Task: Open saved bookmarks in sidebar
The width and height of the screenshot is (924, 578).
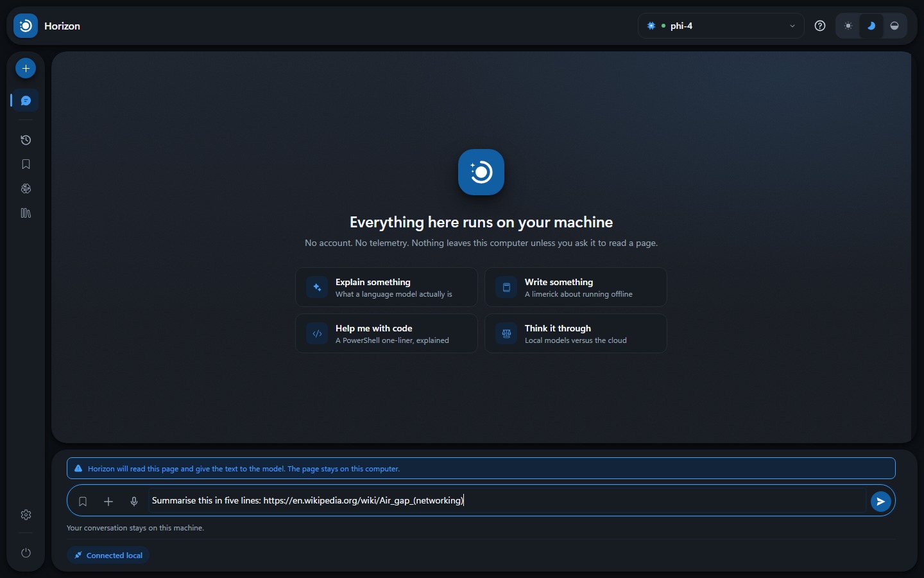Action: pyautogui.click(x=26, y=164)
